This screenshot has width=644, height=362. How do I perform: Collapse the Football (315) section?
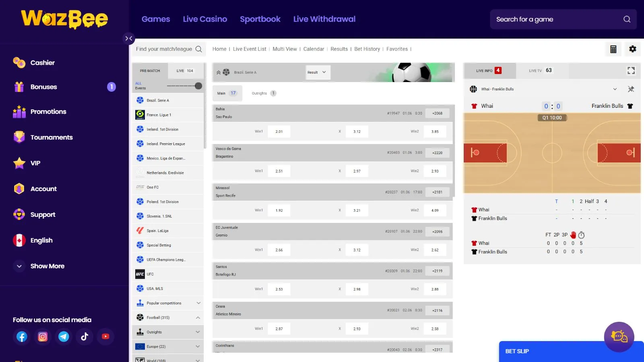click(198, 318)
